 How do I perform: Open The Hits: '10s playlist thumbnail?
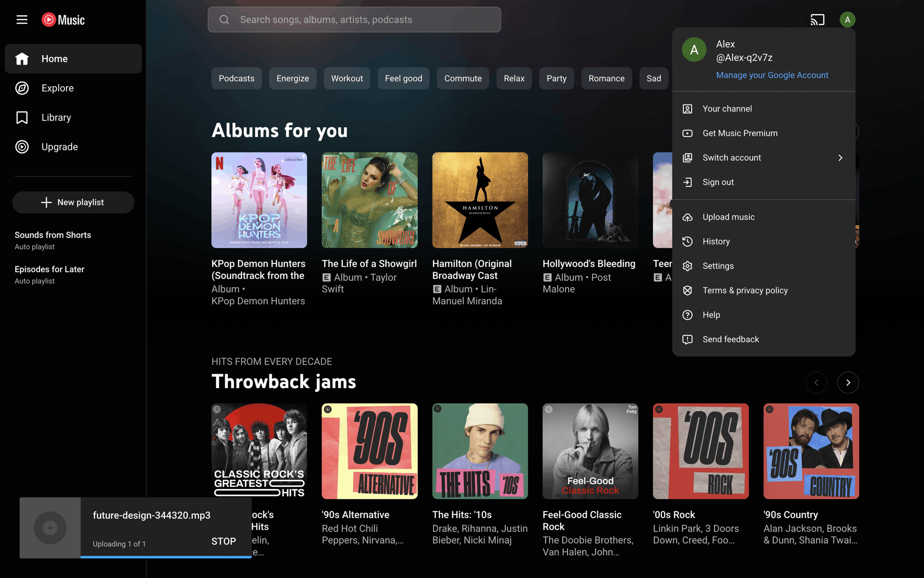(x=480, y=451)
